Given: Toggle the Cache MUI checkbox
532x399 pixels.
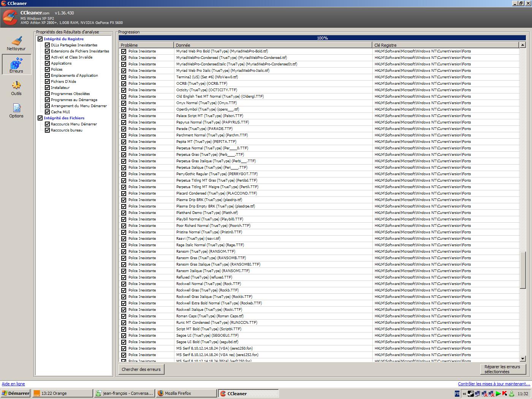Looking at the screenshot, I should (x=47, y=112).
